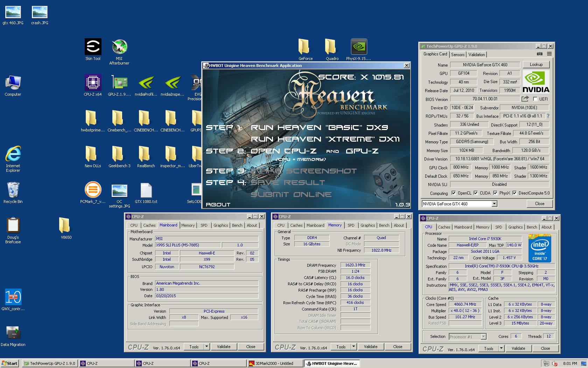
Task: Toggle the CUDA checkbox in GPU-Z
Action: point(476,193)
